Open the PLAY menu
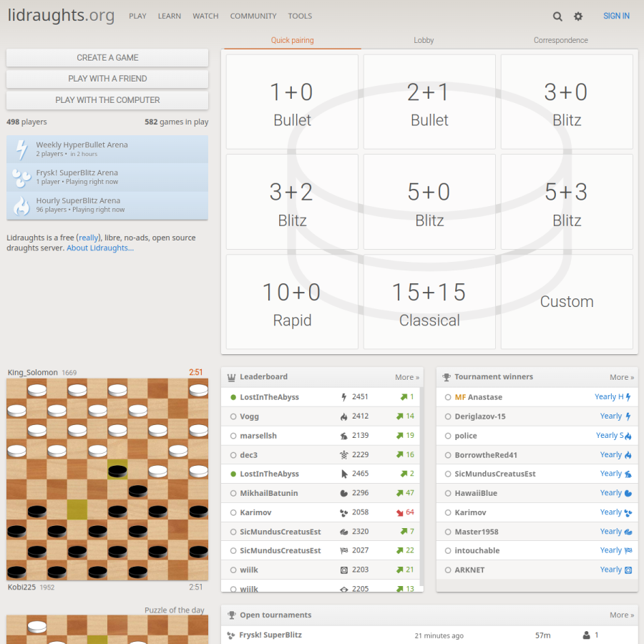Image resolution: width=644 pixels, height=644 pixels. tap(137, 16)
